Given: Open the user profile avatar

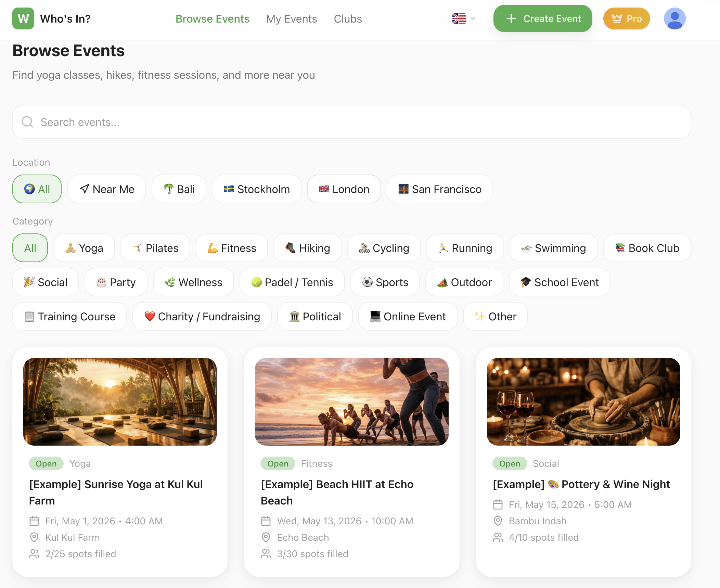Looking at the screenshot, I should (674, 18).
